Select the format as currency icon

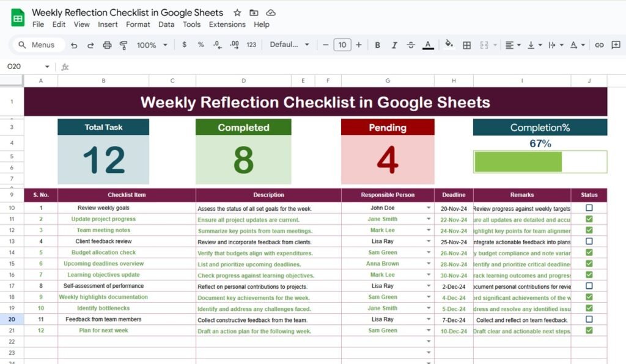pos(184,45)
